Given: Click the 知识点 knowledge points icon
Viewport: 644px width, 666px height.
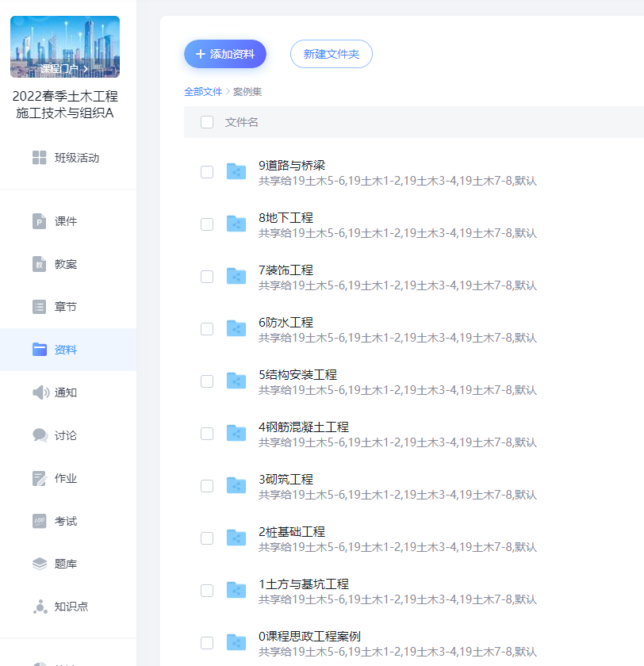Looking at the screenshot, I should coord(40,607).
